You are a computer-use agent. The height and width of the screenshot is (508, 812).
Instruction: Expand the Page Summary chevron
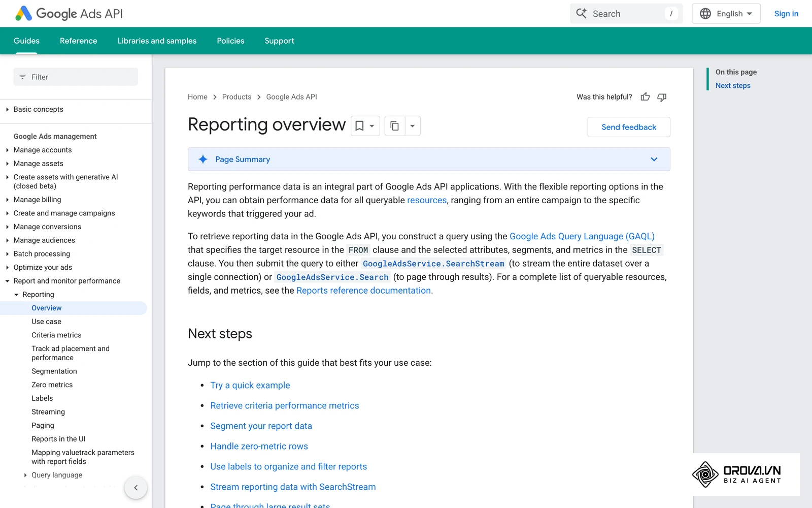pyautogui.click(x=654, y=159)
